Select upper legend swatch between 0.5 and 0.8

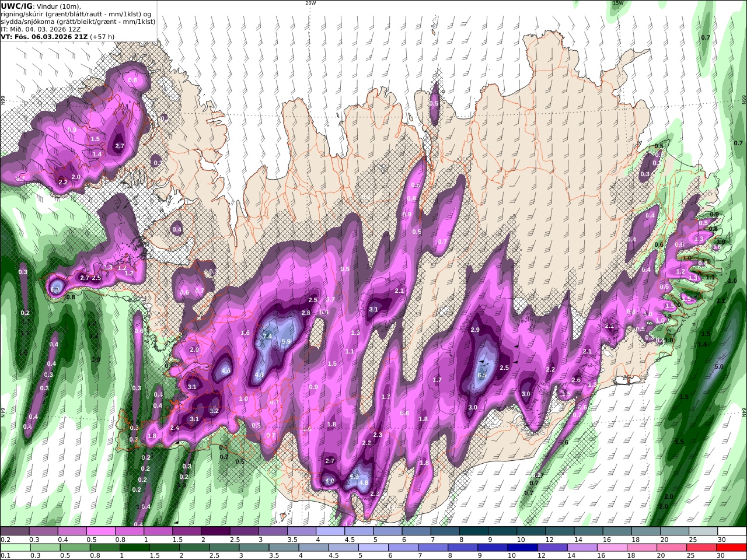100,531
